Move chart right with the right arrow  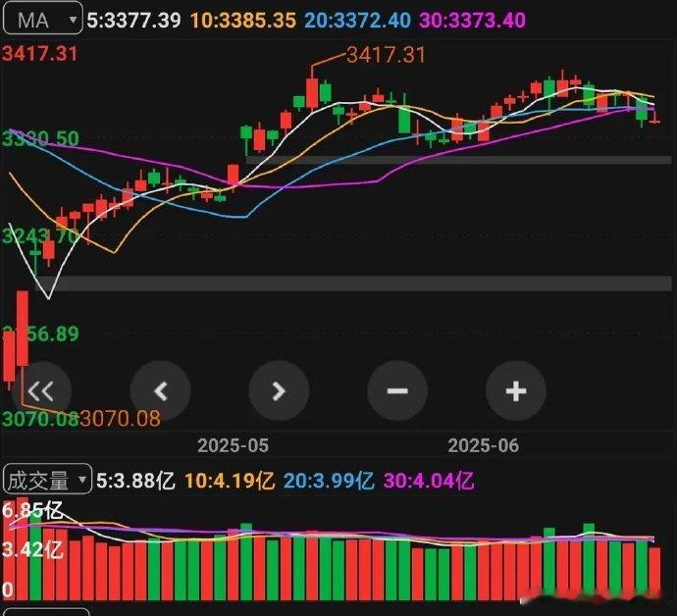coord(279,391)
